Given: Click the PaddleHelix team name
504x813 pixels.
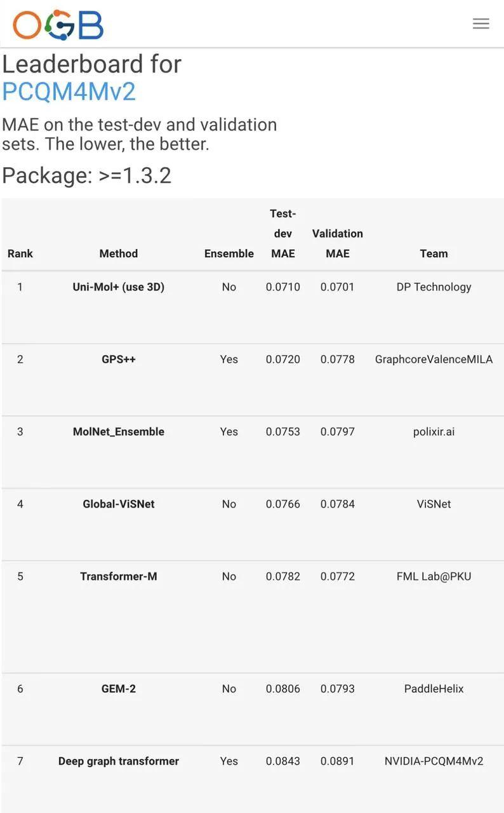Looking at the screenshot, I should click(434, 689).
